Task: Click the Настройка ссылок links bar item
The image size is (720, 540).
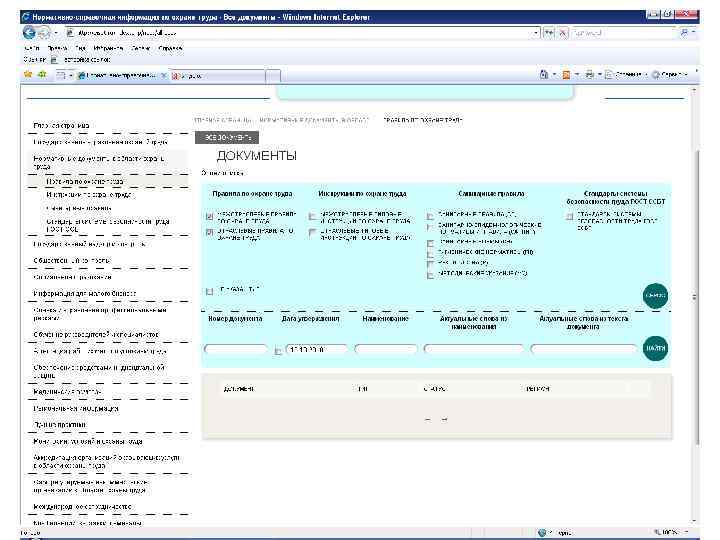Action: 82,60
